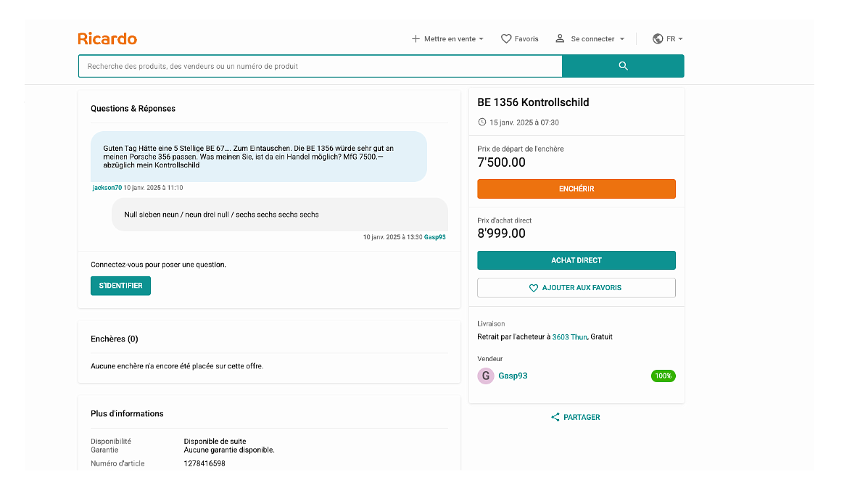Image resolution: width=868 pixels, height=488 pixels.
Task: Click username jackson70 under the question
Action: click(x=107, y=188)
